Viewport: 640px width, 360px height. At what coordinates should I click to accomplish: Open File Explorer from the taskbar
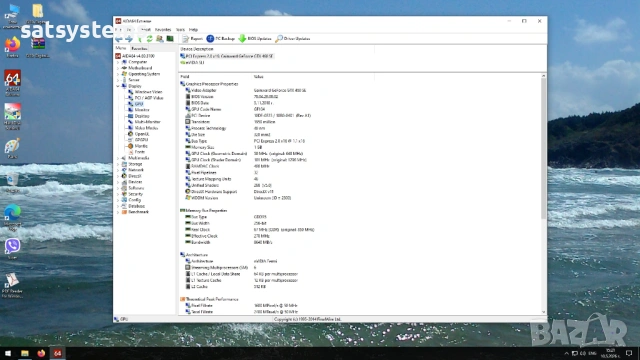pos(24,353)
